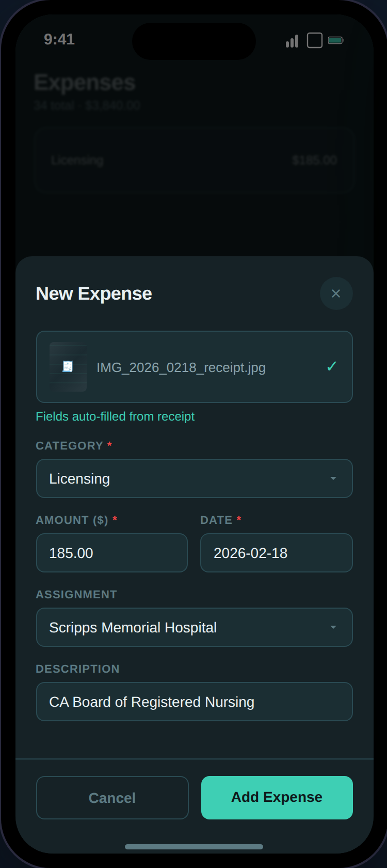
Task: Tap the Fields auto-filled from receipt notice
Action: [115, 416]
